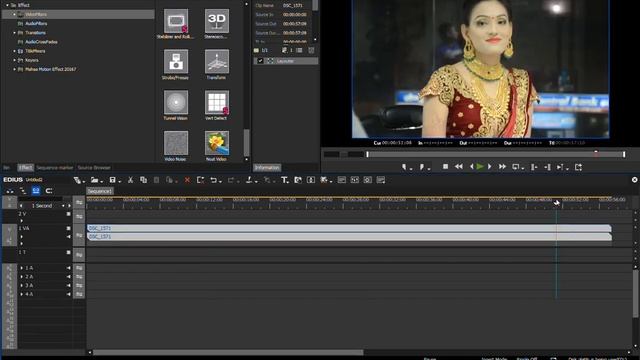
Task: Select the Strobe/Freeze effect icon
Action: [x=176, y=62]
